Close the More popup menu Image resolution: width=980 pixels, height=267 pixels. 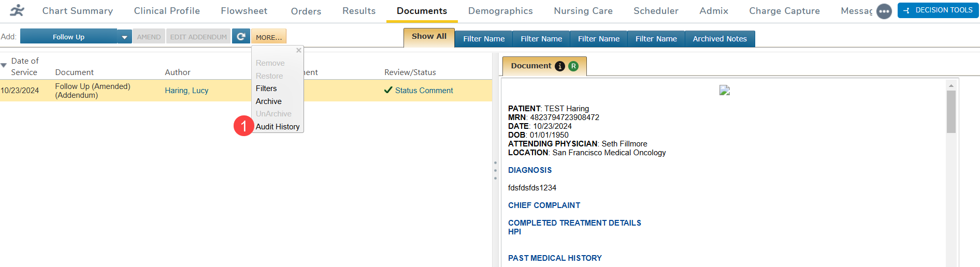click(x=298, y=50)
